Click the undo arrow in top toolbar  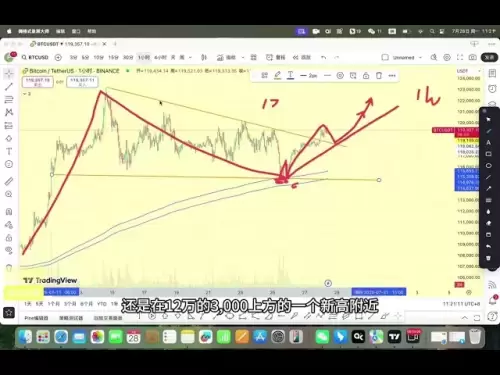pyautogui.click(x=323, y=57)
